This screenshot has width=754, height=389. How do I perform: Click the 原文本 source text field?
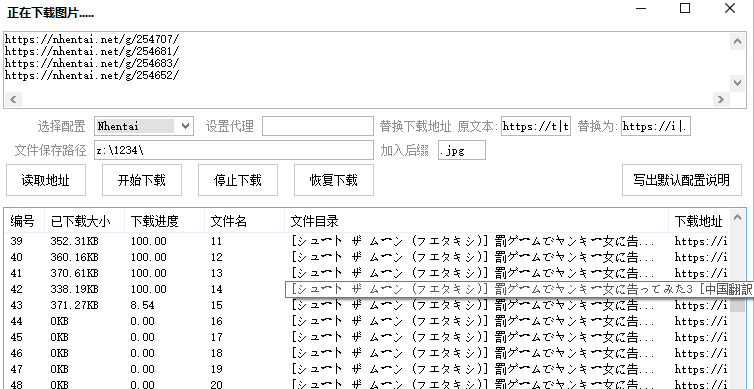click(536, 126)
